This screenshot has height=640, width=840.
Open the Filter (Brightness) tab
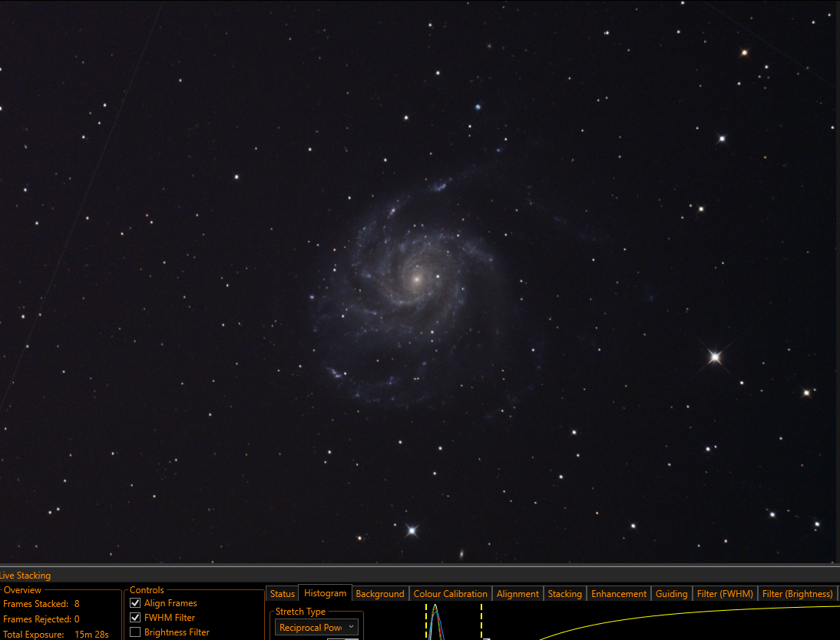click(797, 593)
